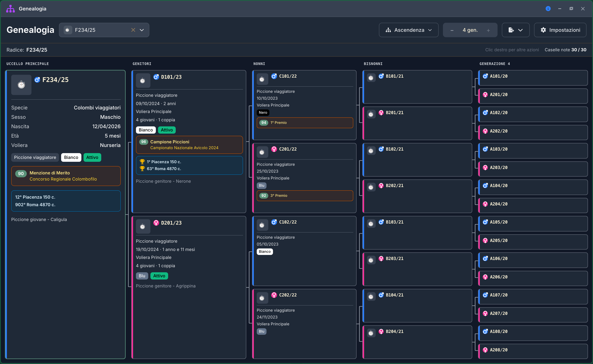Select the Campione Piccioni award badge
Image resolution: width=593 pixels, height=364 pixels.
(189, 145)
